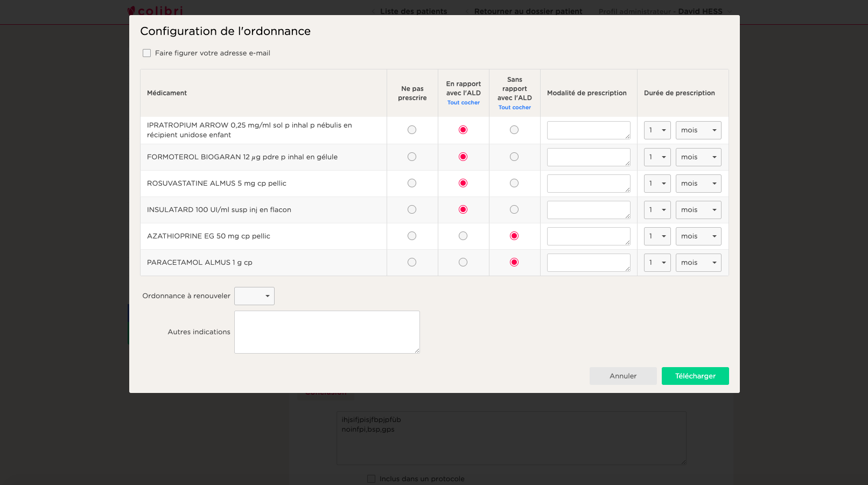
Task: Click "Retourner au dossier patient"
Action: coord(528,11)
